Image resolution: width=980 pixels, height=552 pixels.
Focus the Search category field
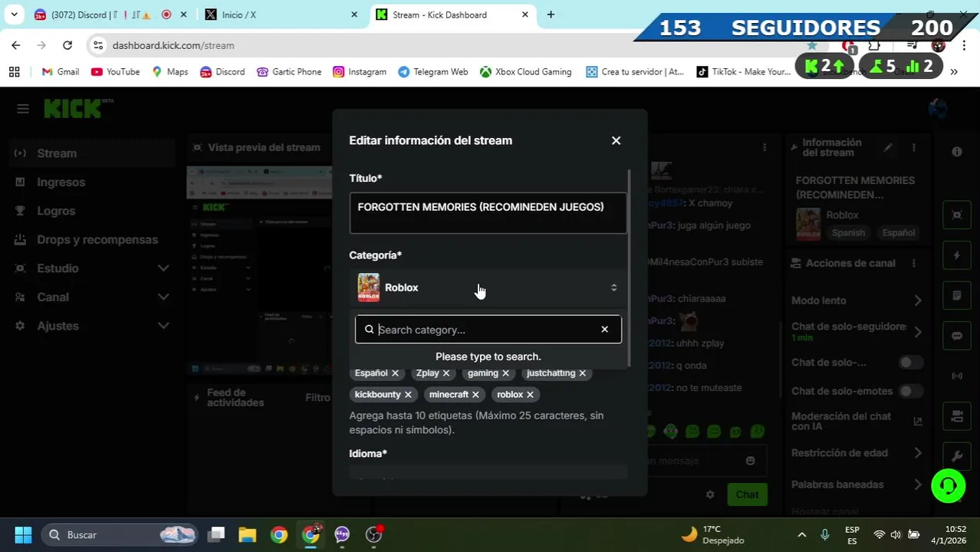pyautogui.click(x=488, y=330)
